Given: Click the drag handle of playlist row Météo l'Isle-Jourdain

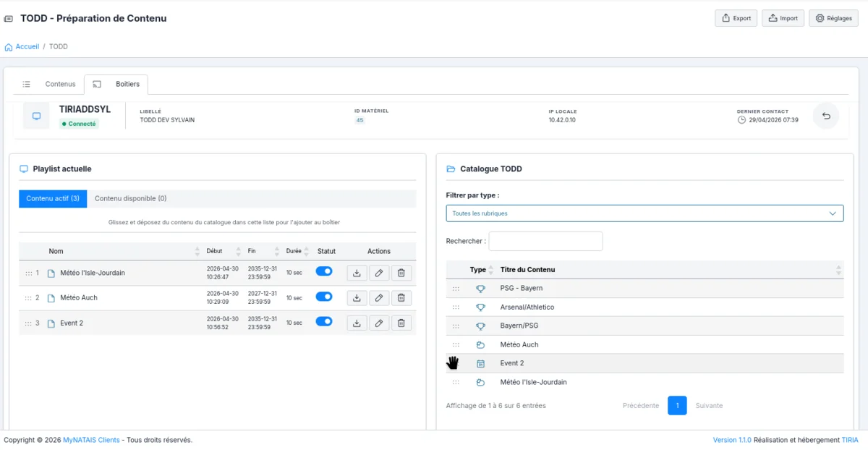Looking at the screenshot, I should point(28,273).
